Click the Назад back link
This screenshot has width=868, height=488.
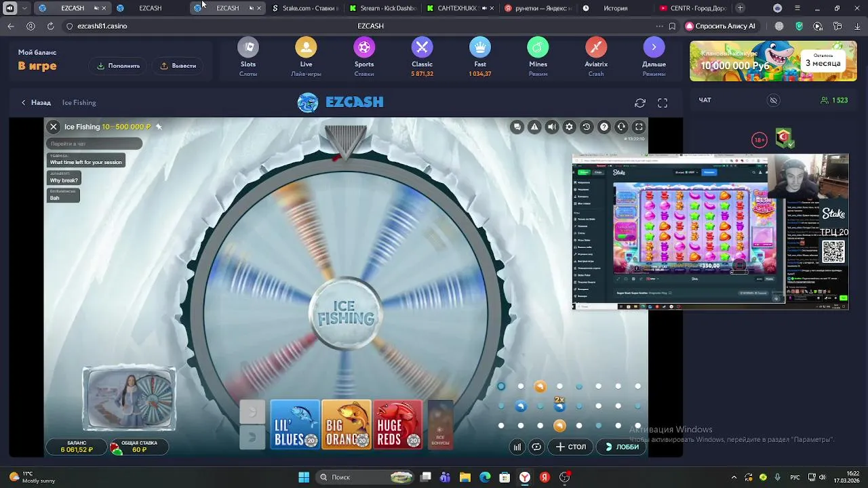pyautogui.click(x=36, y=102)
